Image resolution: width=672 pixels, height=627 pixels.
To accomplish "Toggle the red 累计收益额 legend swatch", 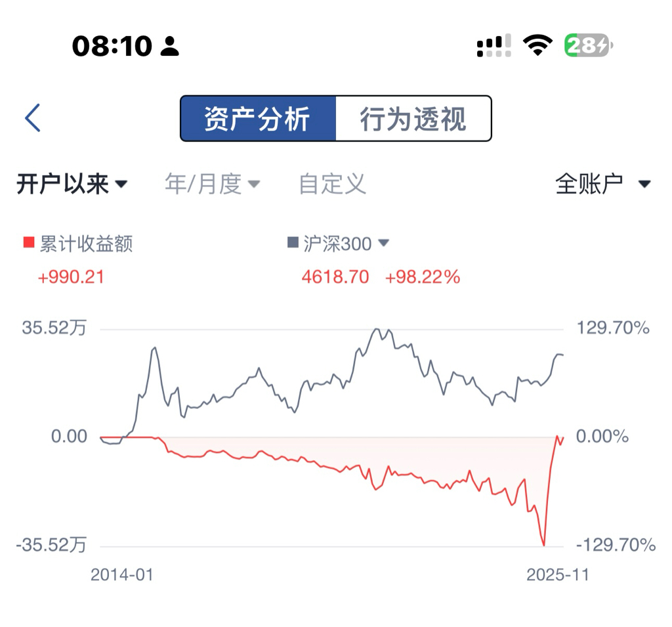I will 29,242.
